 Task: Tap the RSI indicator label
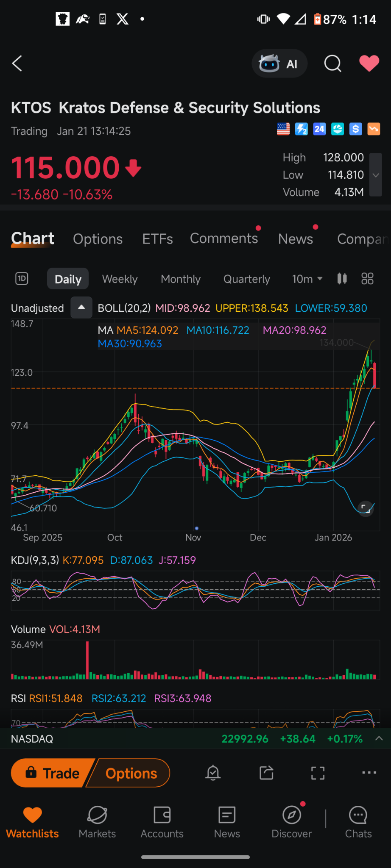click(x=19, y=698)
